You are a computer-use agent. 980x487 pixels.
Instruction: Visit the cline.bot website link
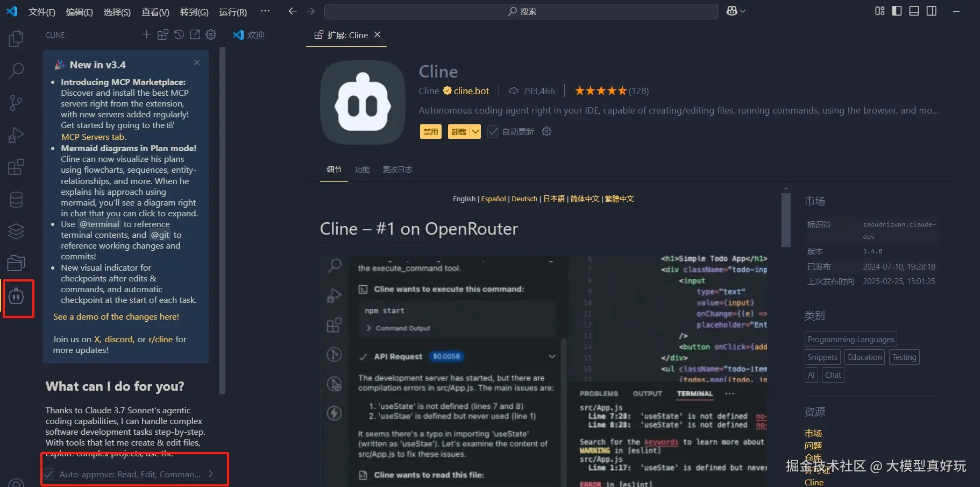pyautogui.click(x=470, y=90)
